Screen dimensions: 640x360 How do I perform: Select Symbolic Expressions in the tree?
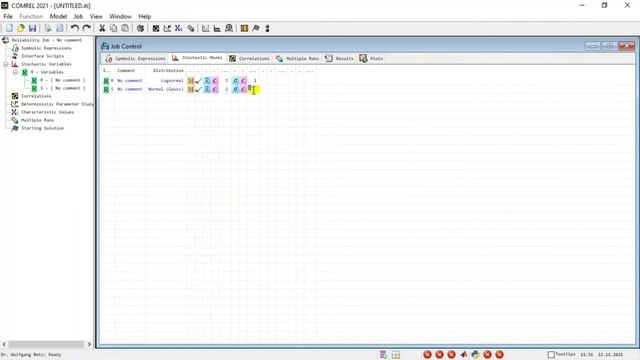46,48
